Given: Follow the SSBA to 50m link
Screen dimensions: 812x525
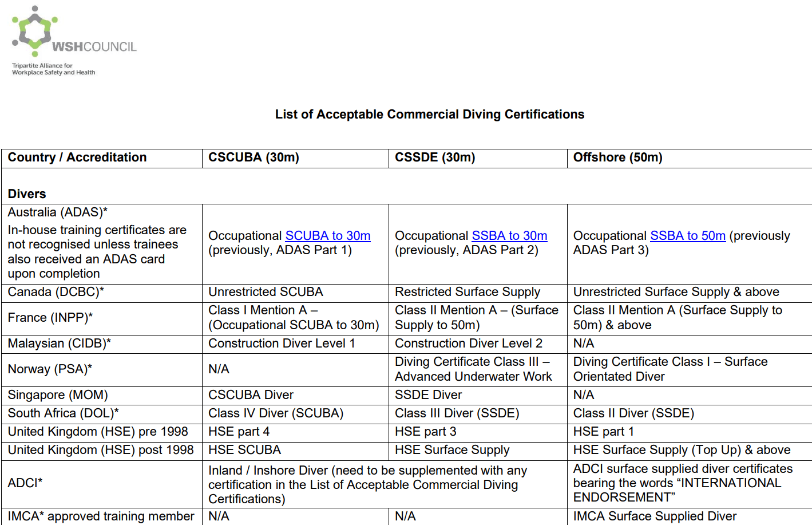Looking at the screenshot, I should pos(688,236).
